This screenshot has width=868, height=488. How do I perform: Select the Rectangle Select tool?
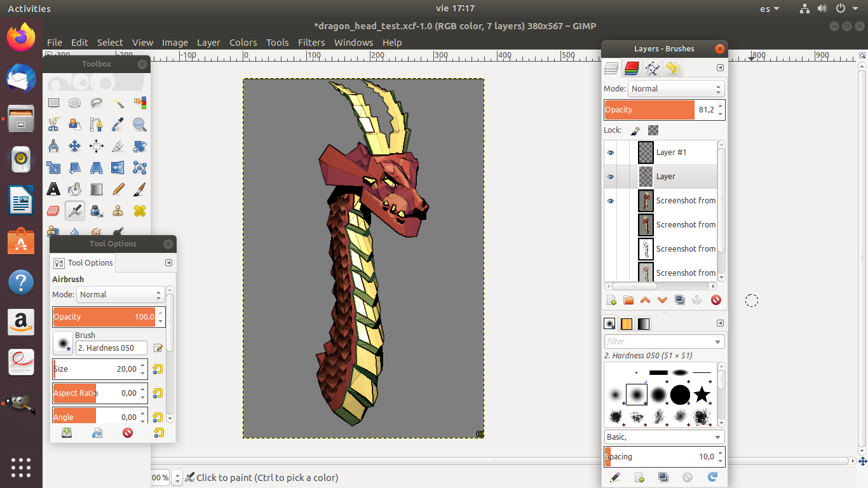(53, 102)
